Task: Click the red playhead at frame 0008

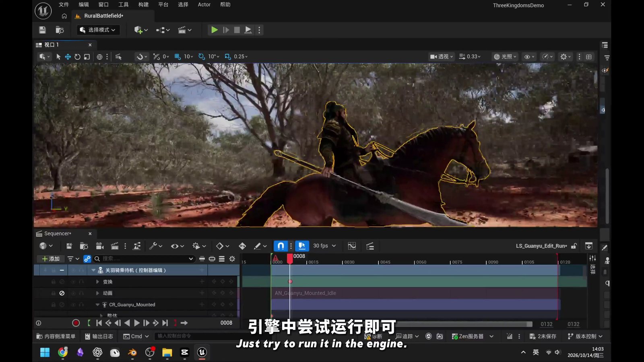Action: (x=290, y=259)
